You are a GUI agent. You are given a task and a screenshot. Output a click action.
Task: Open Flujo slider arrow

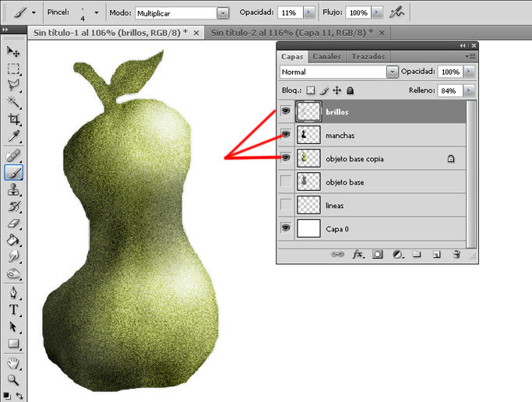point(376,13)
